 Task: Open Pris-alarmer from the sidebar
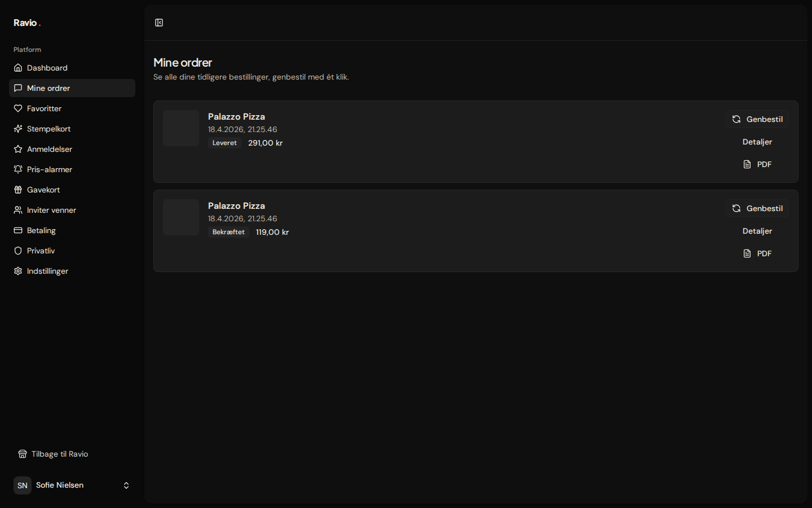tap(72, 169)
